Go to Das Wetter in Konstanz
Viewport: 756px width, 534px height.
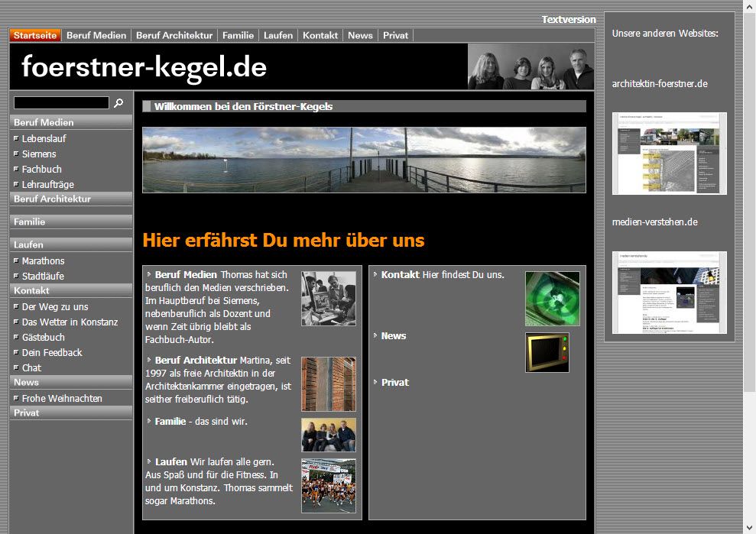tap(70, 322)
